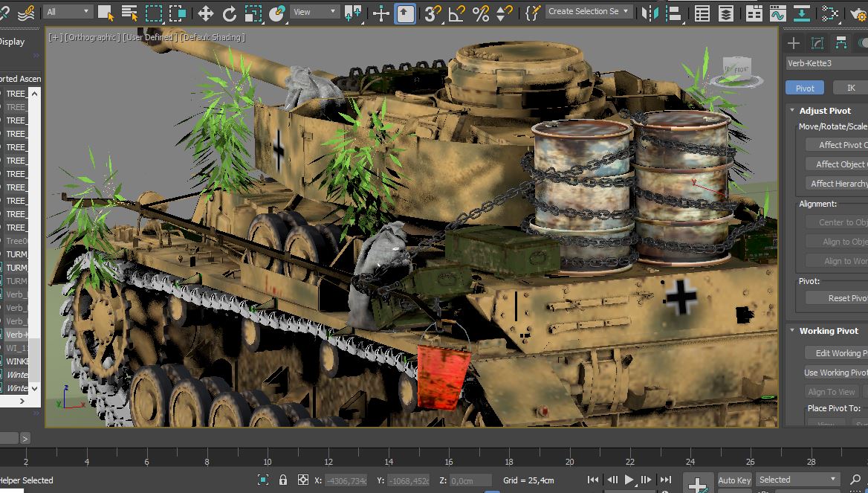This screenshot has height=493, width=868.
Task: Open the Create panel plus icon
Action: pyautogui.click(x=794, y=42)
